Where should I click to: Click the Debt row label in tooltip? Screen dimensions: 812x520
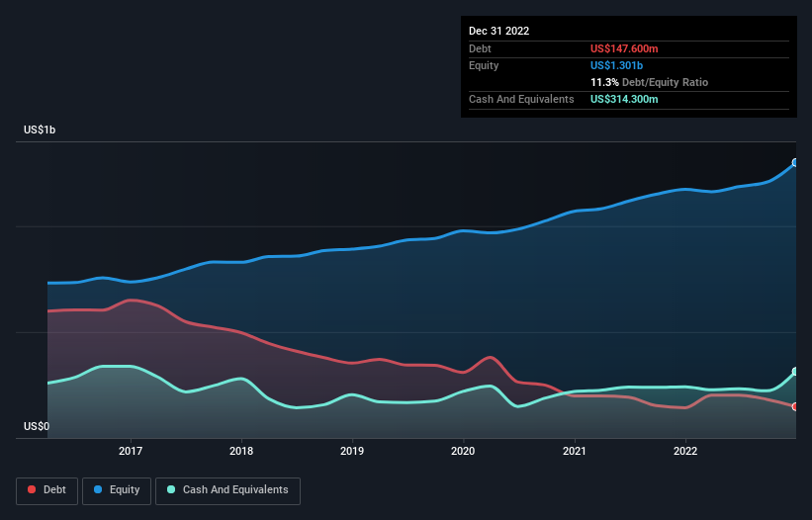point(480,48)
